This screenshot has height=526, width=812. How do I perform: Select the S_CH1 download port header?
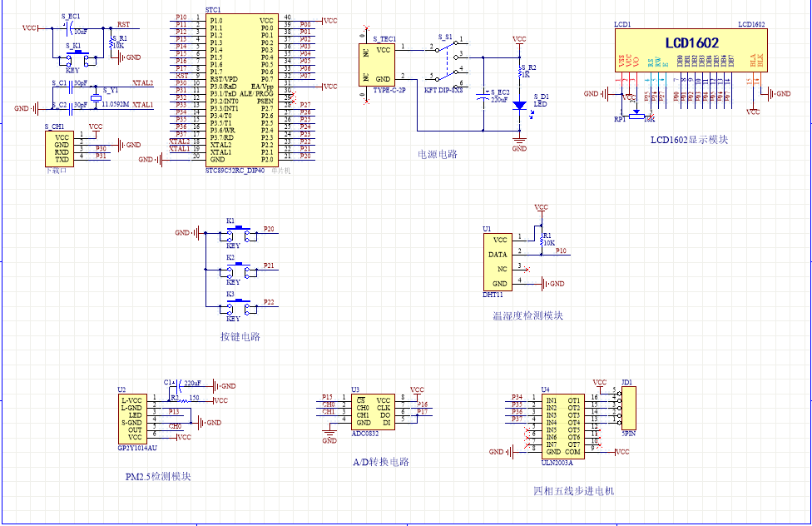60,148
